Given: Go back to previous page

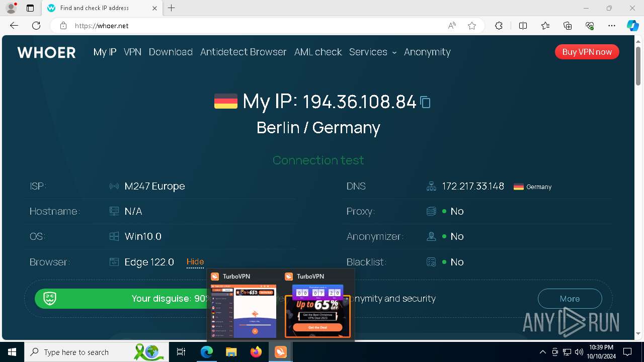Looking at the screenshot, I should [x=14, y=26].
